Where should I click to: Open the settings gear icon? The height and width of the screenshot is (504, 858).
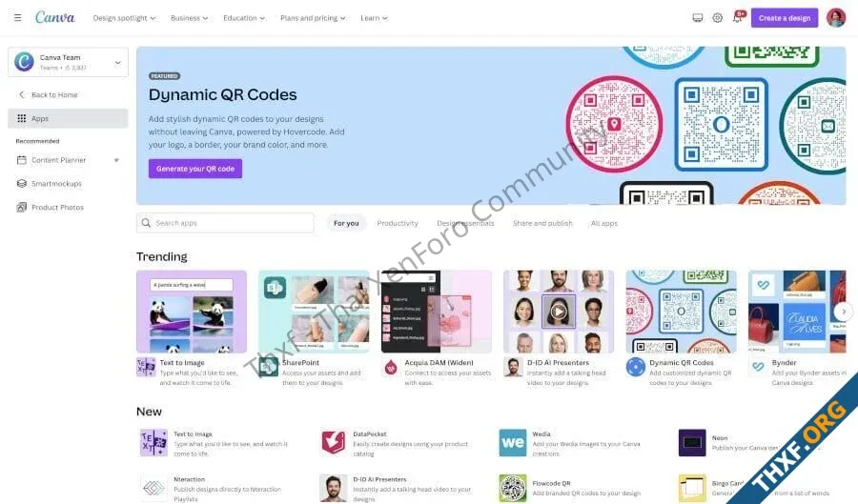coord(717,18)
